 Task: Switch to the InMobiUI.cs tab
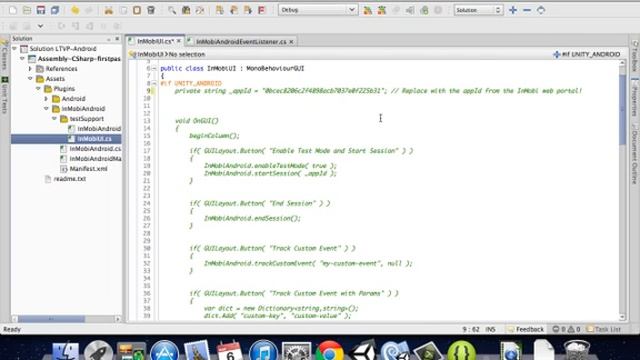(155, 42)
